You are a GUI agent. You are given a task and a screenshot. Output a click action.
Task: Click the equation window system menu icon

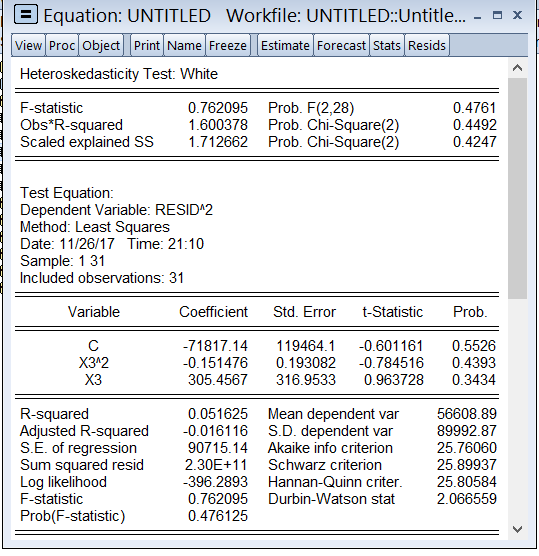pos(26,15)
